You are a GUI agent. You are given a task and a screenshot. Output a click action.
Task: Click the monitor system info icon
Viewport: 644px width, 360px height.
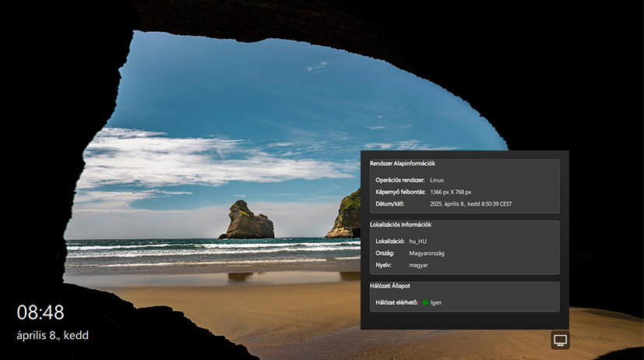[x=560, y=340]
